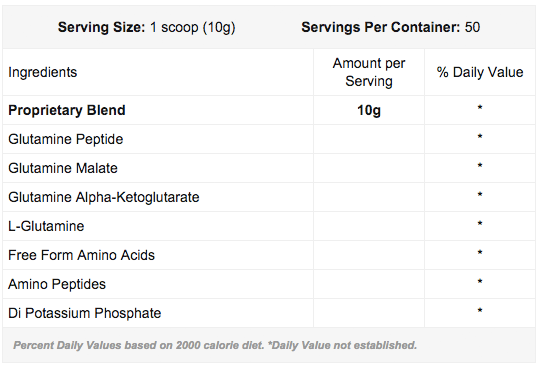544x372 pixels.
Task: Click the Percent Daily Values footnote
Action: pyautogui.click(x=215, y=345)
